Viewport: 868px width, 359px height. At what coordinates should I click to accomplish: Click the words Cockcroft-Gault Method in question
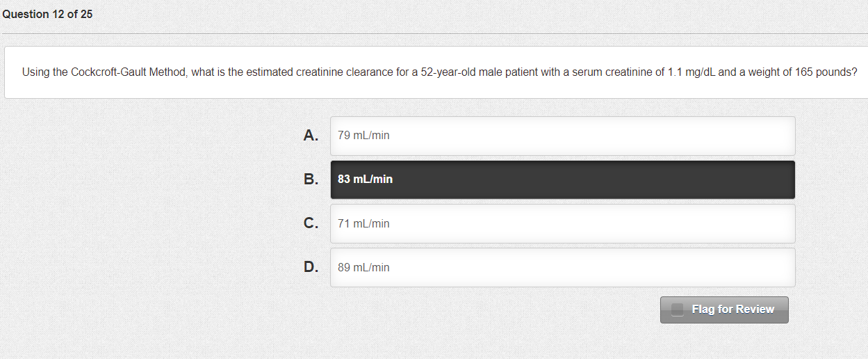coord(128,72)
